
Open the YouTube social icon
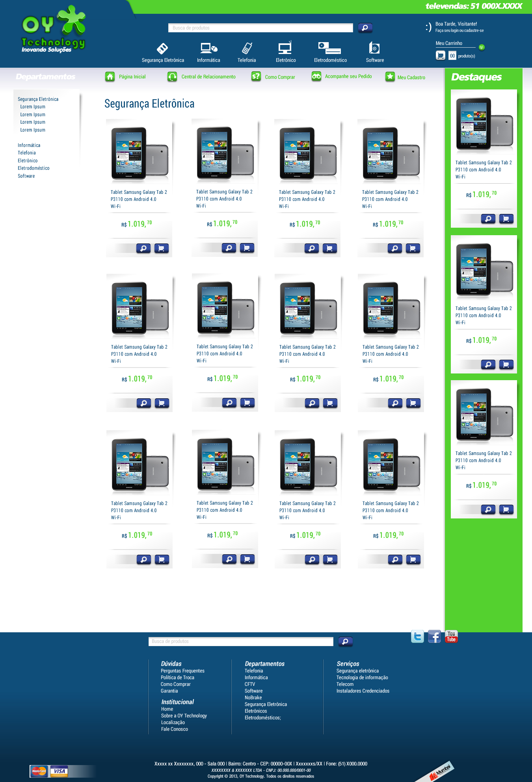451,637
